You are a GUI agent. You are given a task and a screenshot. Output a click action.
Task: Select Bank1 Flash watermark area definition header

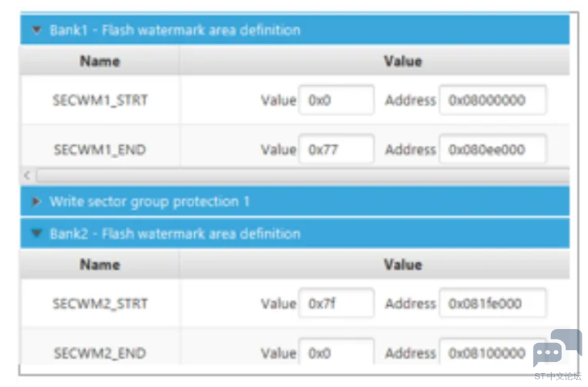pyautogui.click(x=175, y=31)
